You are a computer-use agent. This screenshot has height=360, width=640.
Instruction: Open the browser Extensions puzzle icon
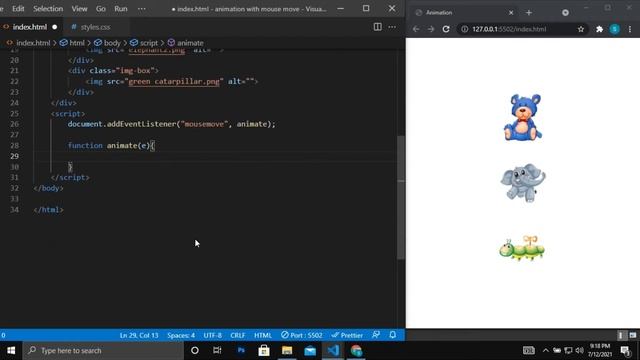[x=599, y=29]
